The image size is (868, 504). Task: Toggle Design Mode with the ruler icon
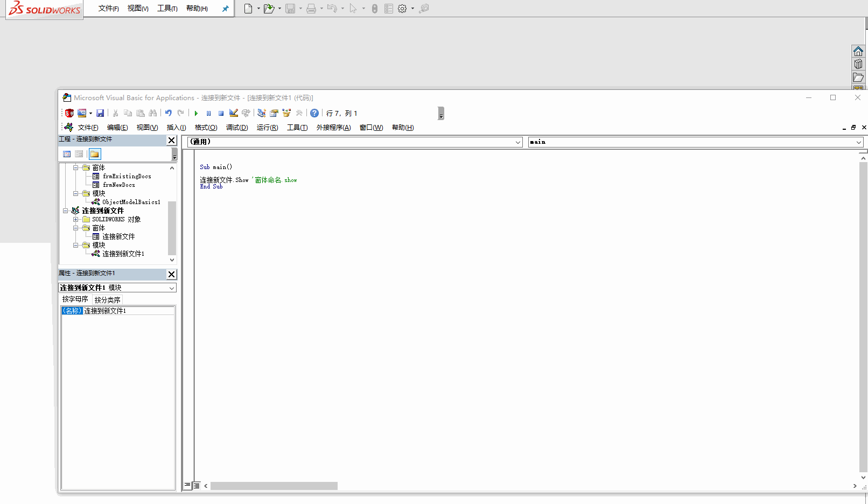(234, 113)
